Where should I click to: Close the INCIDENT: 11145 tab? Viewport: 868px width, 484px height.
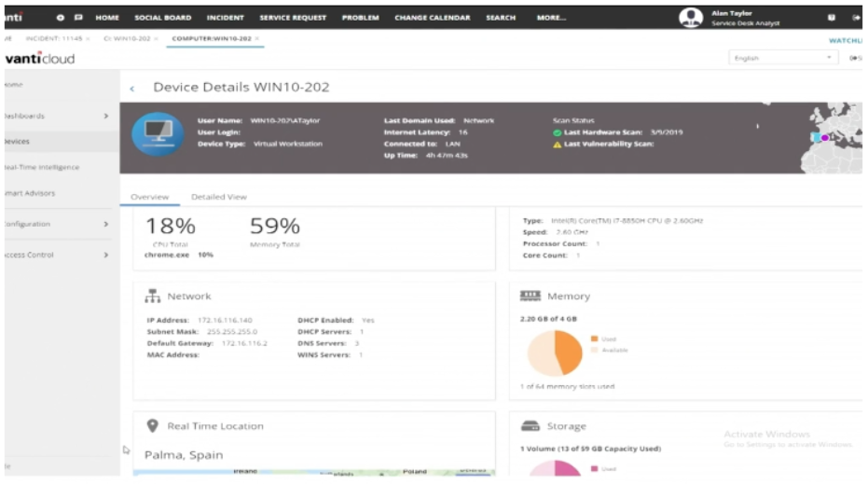[x=88, y=39]
